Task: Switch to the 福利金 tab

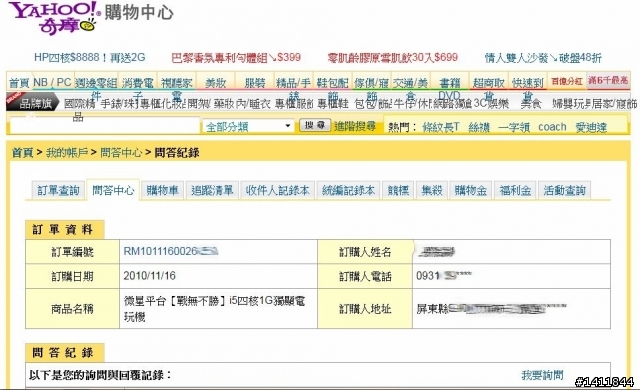Action: (515, 190)
